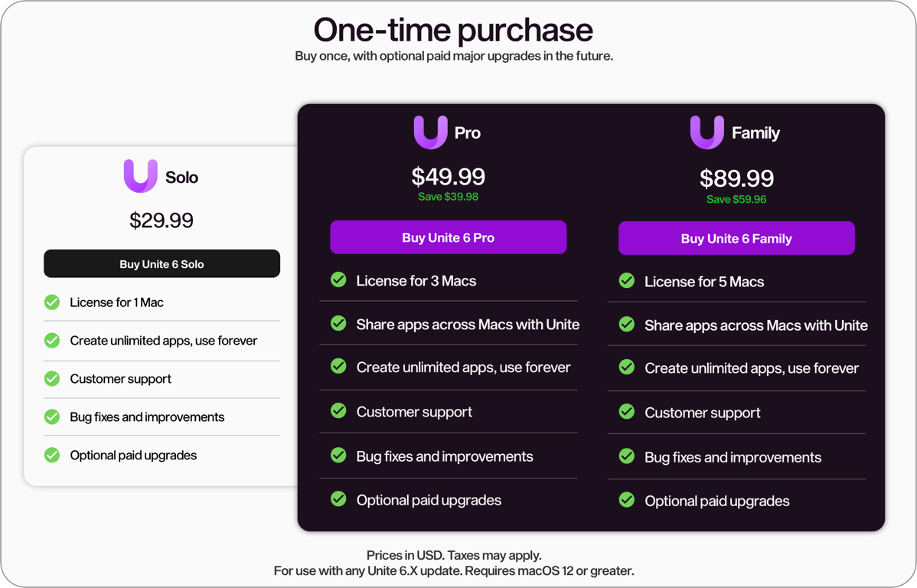
Task: Click the $49.99 Pro price
Action: click(448, 177)
